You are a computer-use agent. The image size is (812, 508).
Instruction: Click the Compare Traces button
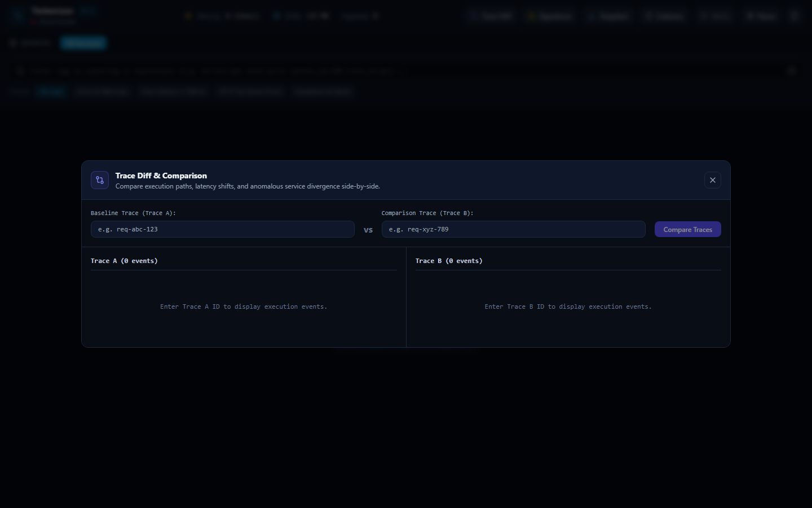click(688, 229)
